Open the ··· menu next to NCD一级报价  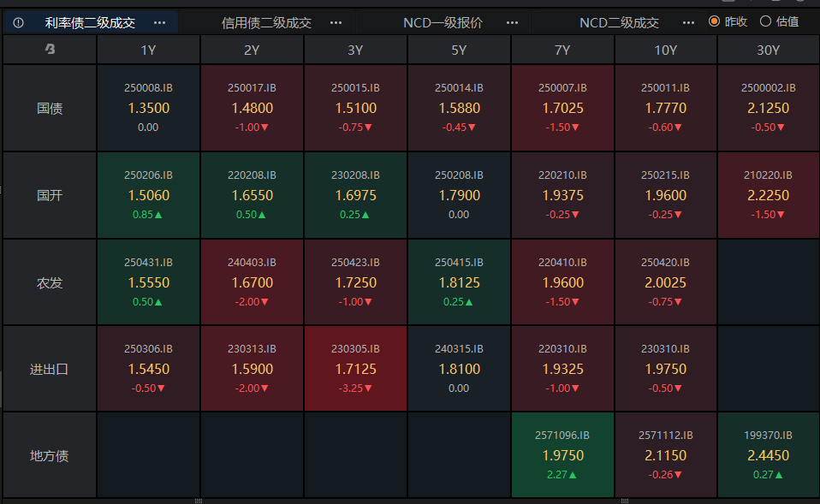pyautogui.click(x=512, y=22)
